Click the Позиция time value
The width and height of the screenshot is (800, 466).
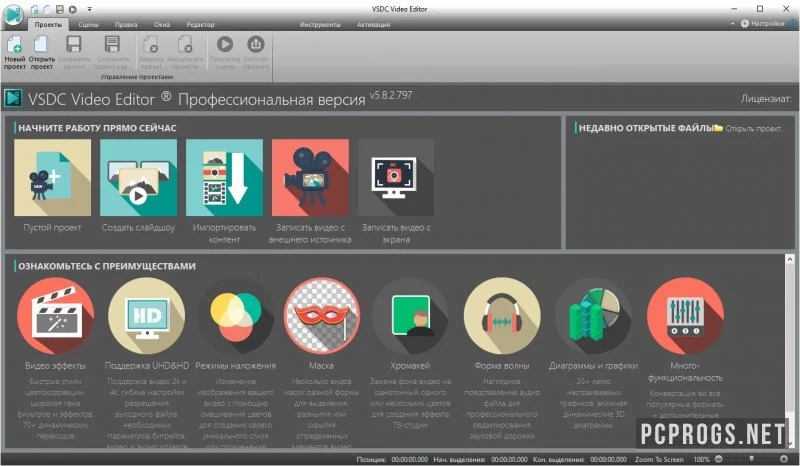pyautogui.click(x=410, y=459)
